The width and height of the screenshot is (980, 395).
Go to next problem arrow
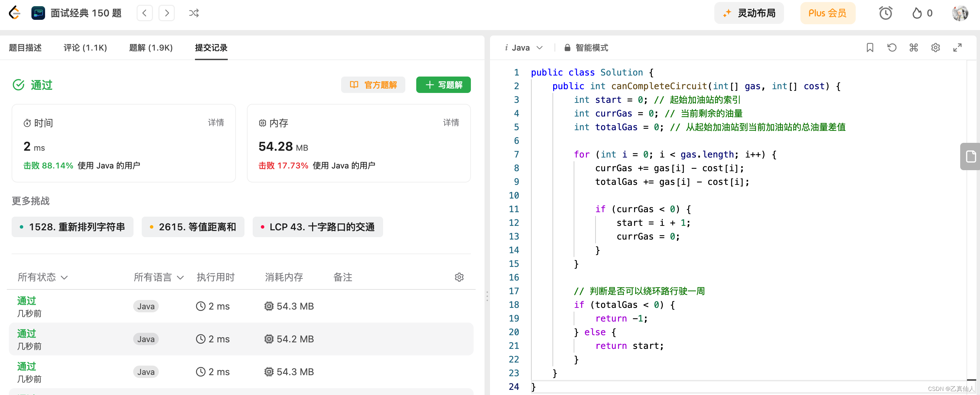tap(167, 13)
